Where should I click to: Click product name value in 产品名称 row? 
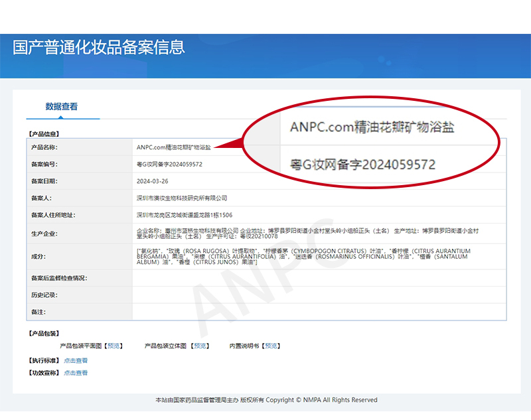tap(173, 147)
